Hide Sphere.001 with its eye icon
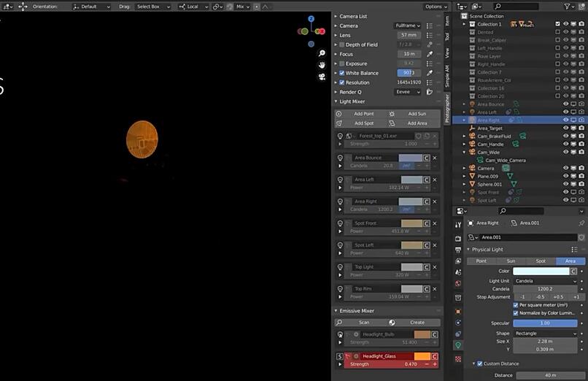 (x=565, y=184)
